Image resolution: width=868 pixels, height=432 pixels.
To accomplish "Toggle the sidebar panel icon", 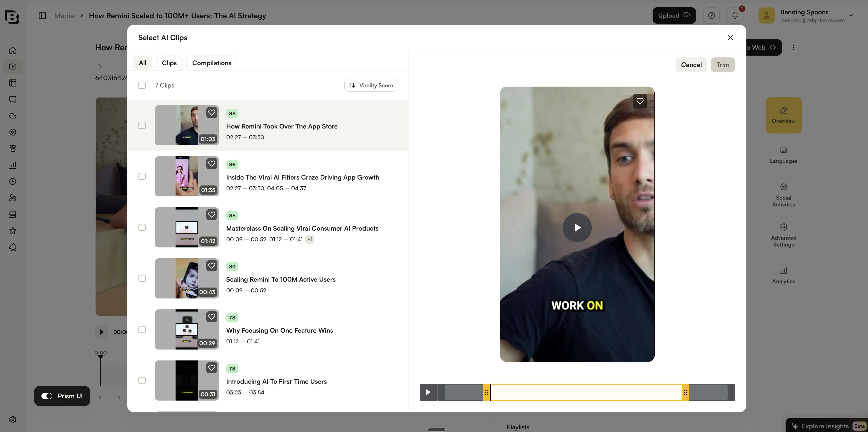I will [x=42, y=15].
